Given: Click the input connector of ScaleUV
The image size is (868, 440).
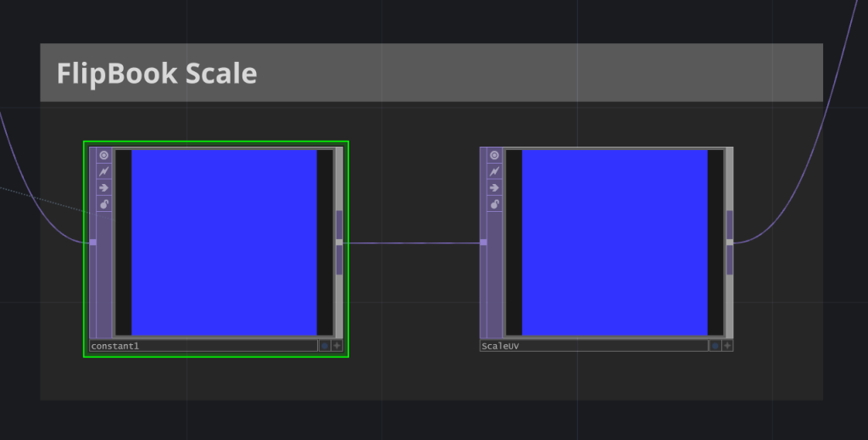Looking at the screenshot, I should (483, 242).
